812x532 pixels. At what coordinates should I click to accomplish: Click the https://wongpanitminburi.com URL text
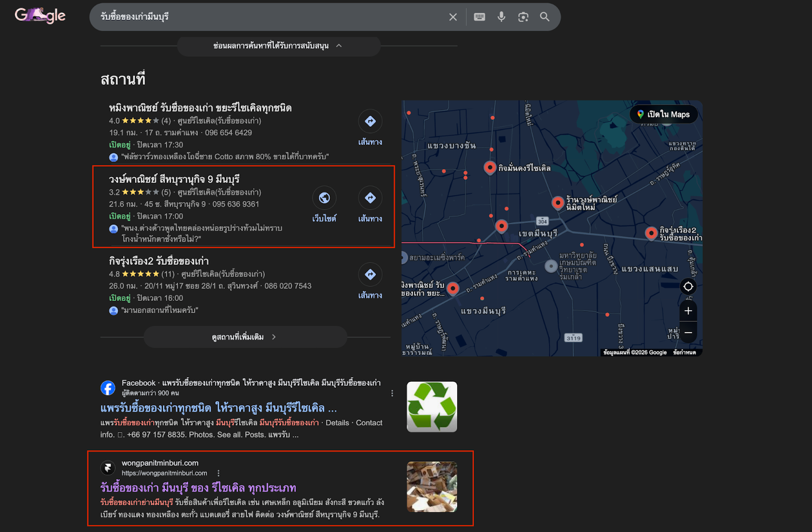164,473
